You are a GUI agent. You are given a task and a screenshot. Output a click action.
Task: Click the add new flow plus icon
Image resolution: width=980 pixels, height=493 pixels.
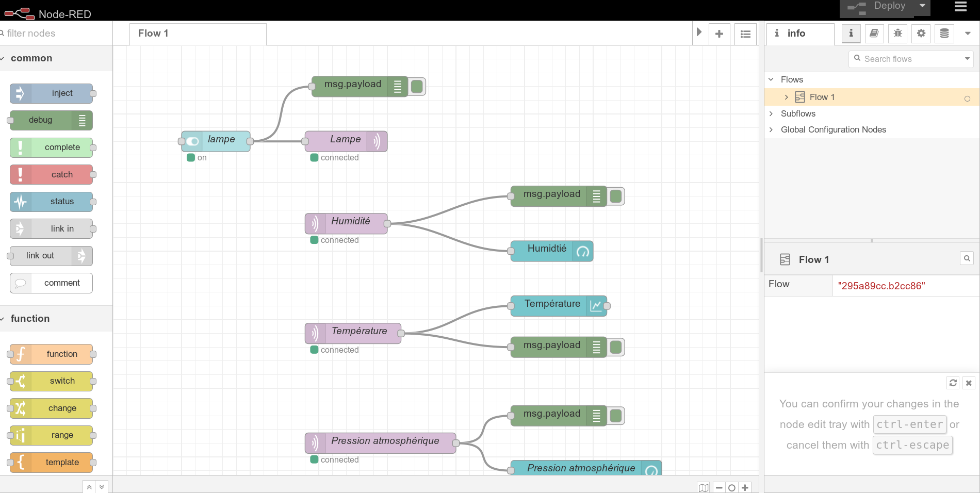tap(719, 34)
